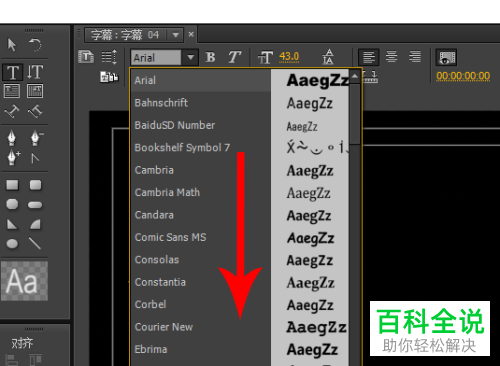Choose Cambria Math font
The width and height of the screenshot is (500, 366).
[201, 192]
